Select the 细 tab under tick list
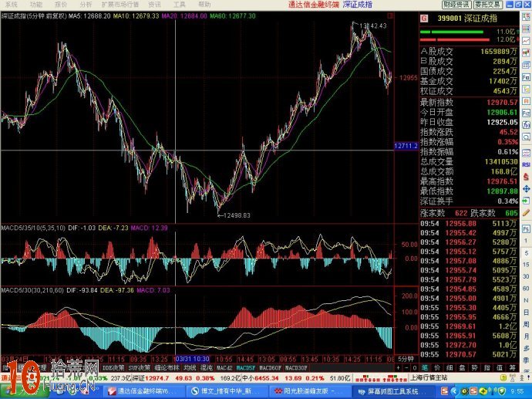This screenshot has height=399, width=532. pos(450,368)
